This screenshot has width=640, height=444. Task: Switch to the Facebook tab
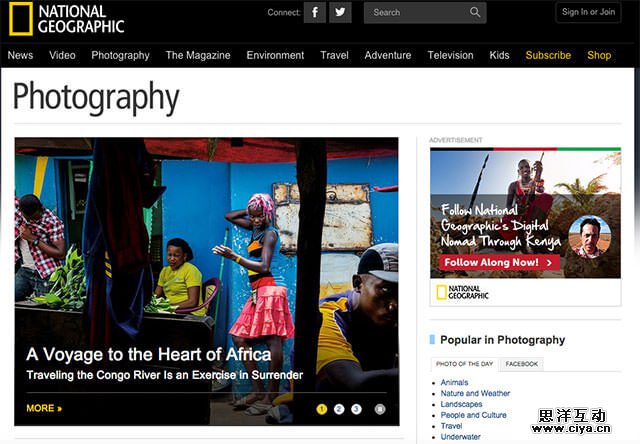[x=521, y=364]
